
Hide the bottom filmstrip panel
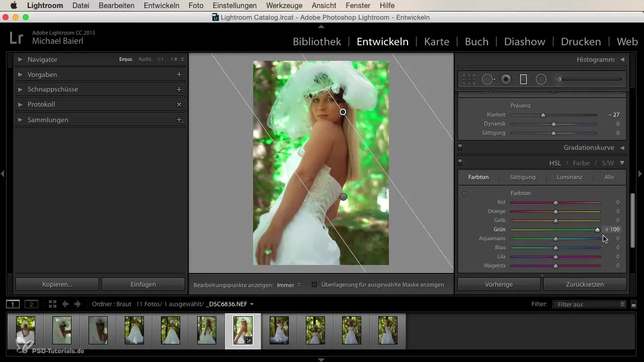point(321,359)
